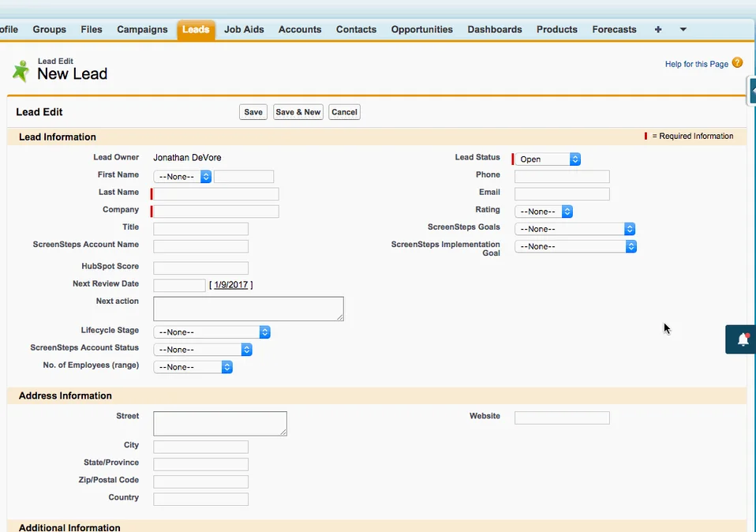Screen dimensions: 756x532
Task: Open the Rating dropdown
Action: click(x=544, y=212)
